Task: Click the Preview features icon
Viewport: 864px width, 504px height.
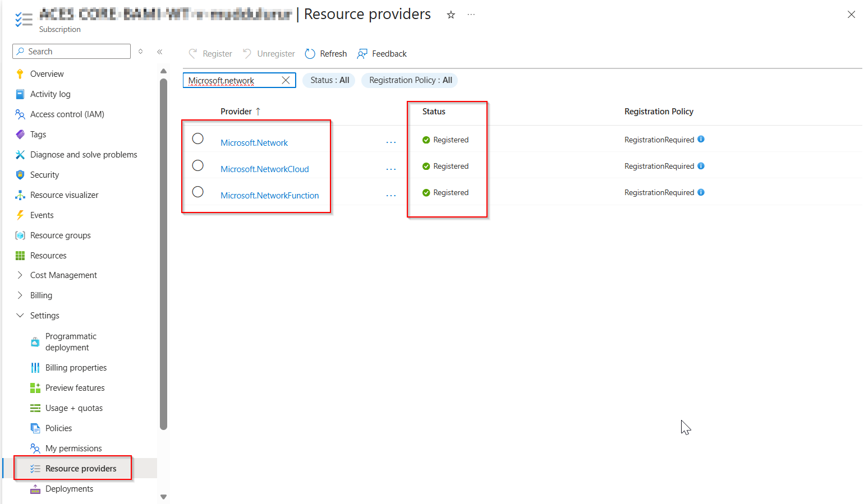Action: [x=35, y=388]
